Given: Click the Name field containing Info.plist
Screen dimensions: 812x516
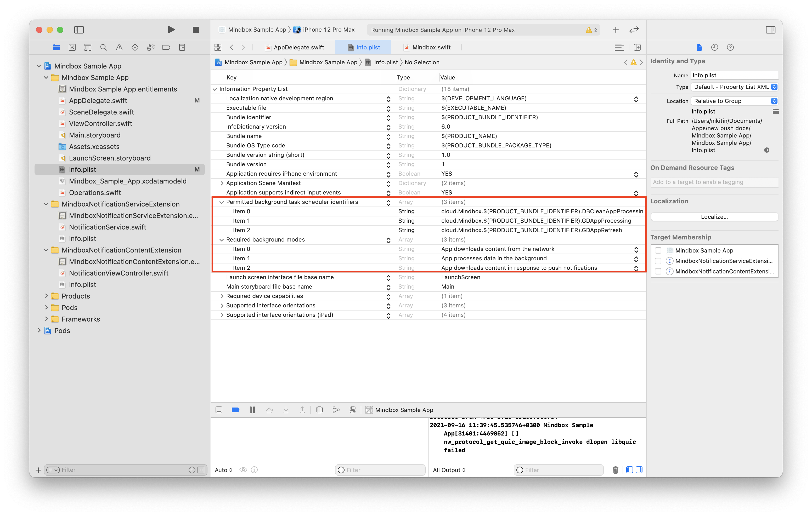Looking at the screenshot, I should pos(735,76).
